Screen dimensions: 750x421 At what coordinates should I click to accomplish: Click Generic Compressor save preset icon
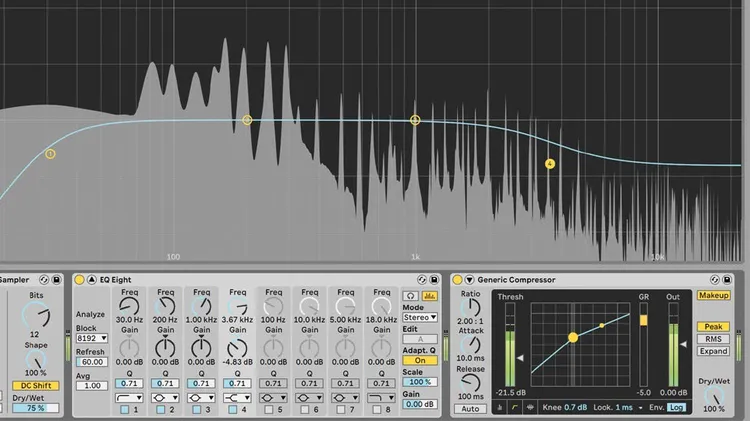point(727,280)
